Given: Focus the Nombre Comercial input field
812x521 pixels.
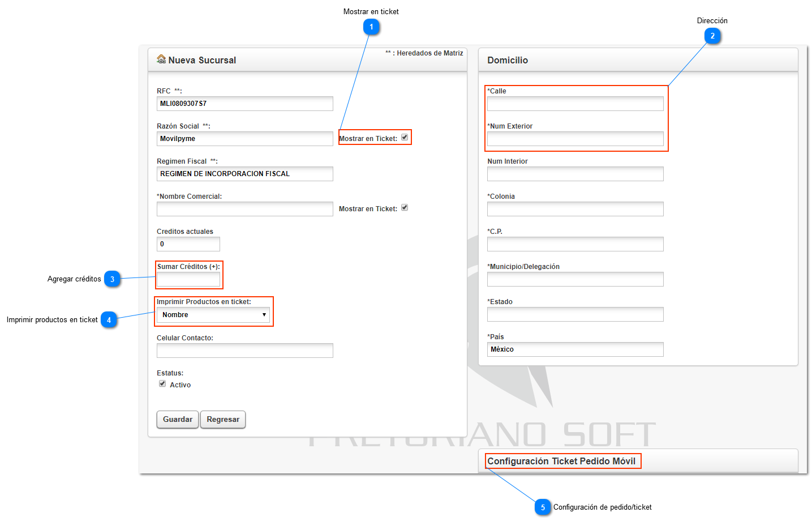Looking at the screenshot, I should [x=245, y=209].
